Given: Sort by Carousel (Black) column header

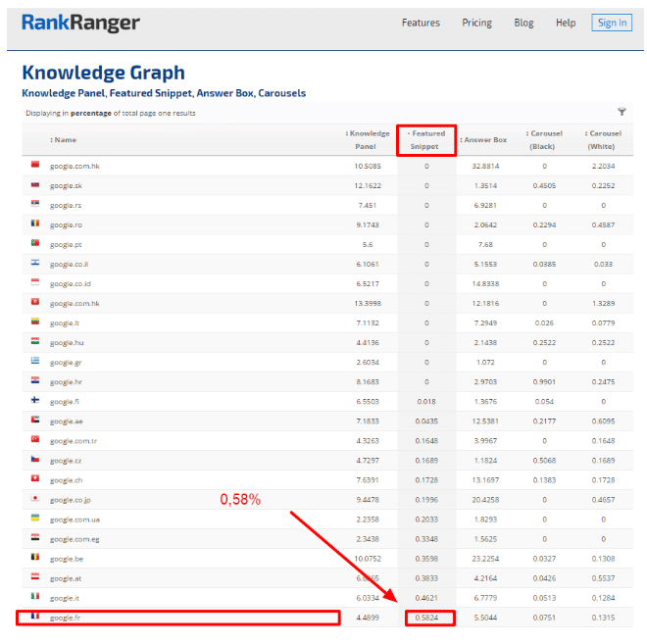Looking at the screenshot, I should point(544,140).
